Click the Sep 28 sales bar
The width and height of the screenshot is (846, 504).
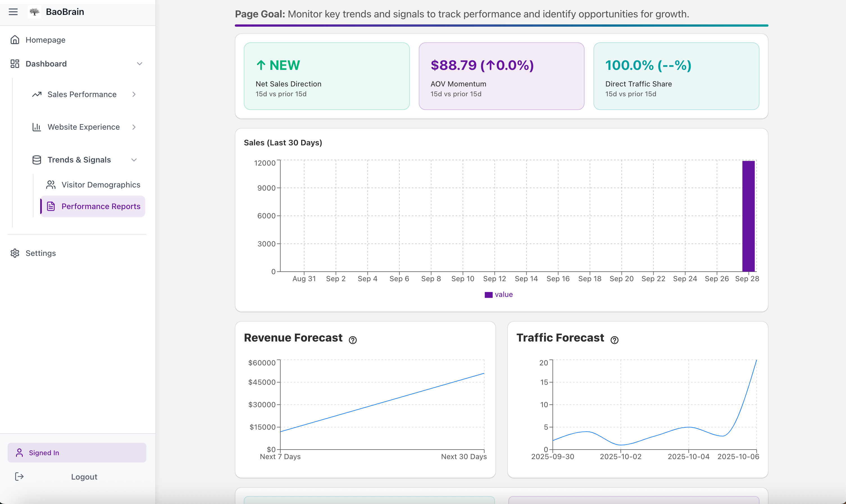[748, 216]
